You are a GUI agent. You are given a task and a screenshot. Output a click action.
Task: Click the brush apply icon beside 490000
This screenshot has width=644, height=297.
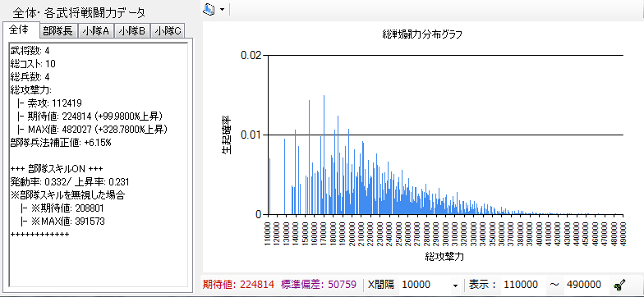(x=619, y=285)
